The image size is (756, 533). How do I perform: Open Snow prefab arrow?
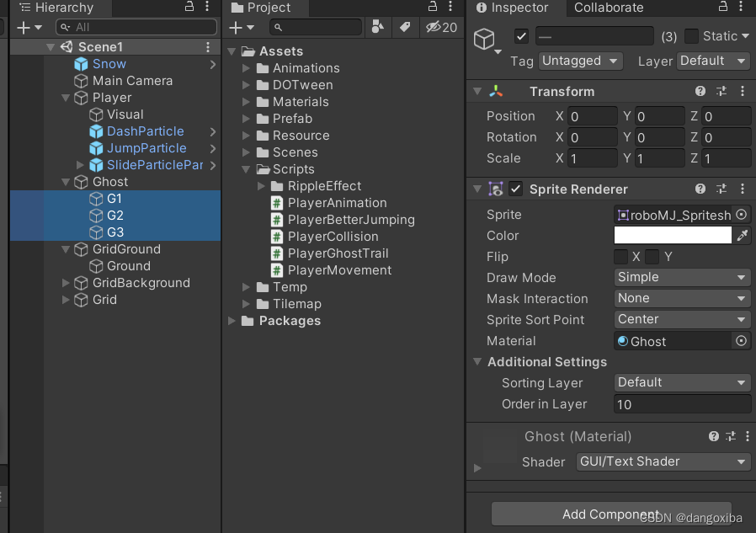click(213, 64)
